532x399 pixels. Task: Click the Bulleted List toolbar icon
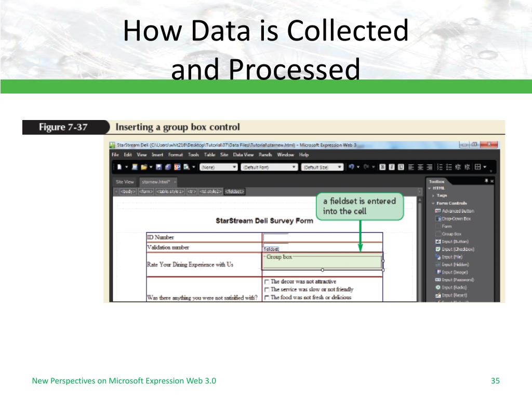[x=449, y=167]
